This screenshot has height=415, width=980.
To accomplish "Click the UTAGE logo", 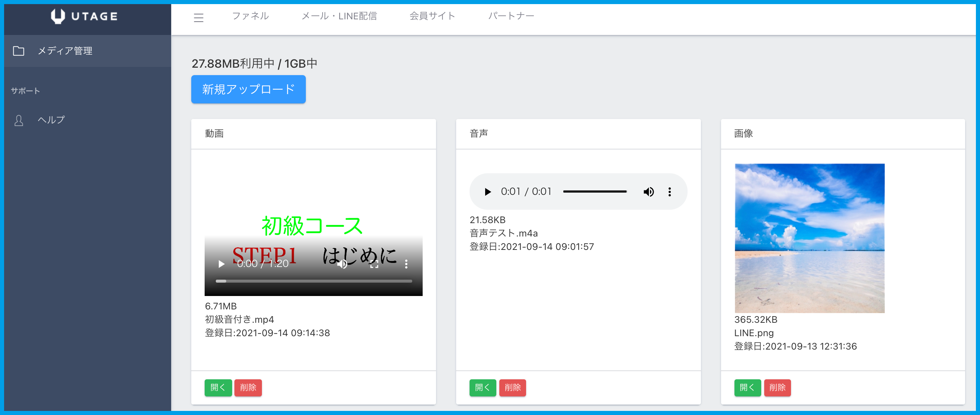I will 84,16.
